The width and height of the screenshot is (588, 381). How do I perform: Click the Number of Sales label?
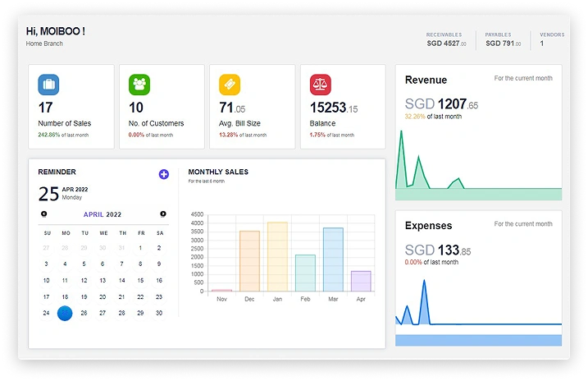click(x=65, y=123)
